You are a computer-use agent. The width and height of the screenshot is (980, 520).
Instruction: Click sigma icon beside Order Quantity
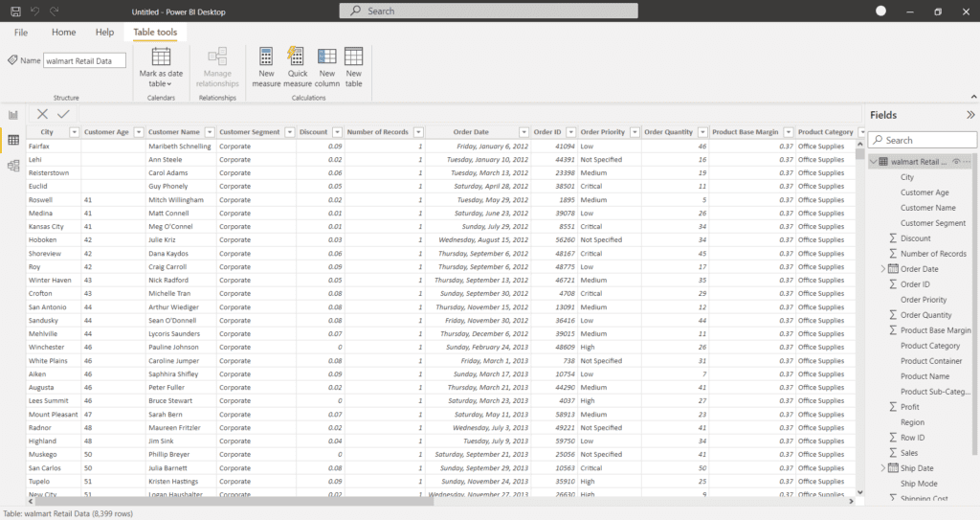(893, 315)
